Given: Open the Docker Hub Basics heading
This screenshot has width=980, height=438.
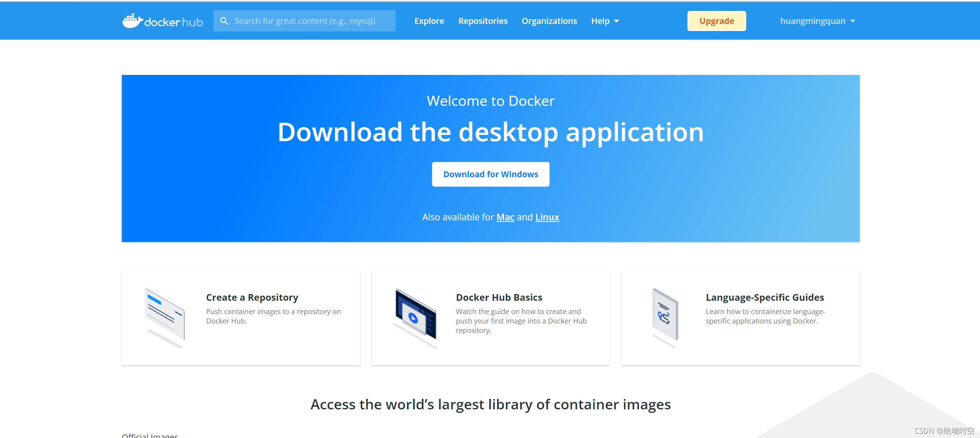Looking at the screenshot, I should point(499,297).
